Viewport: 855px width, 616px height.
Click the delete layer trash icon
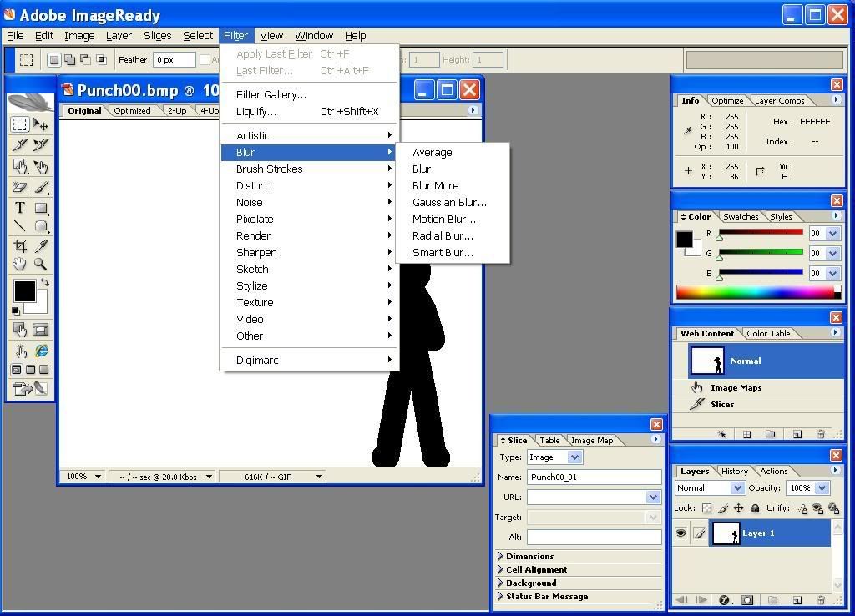tap(821, 600)
